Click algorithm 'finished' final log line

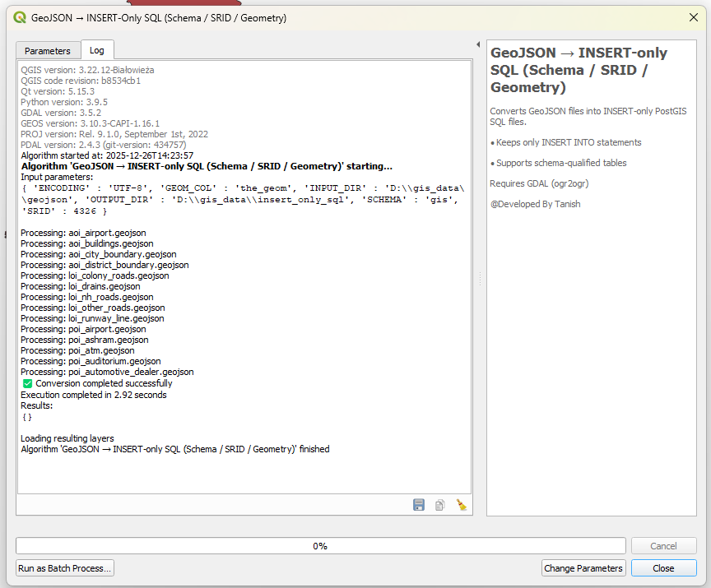click(x=175, y=449)
